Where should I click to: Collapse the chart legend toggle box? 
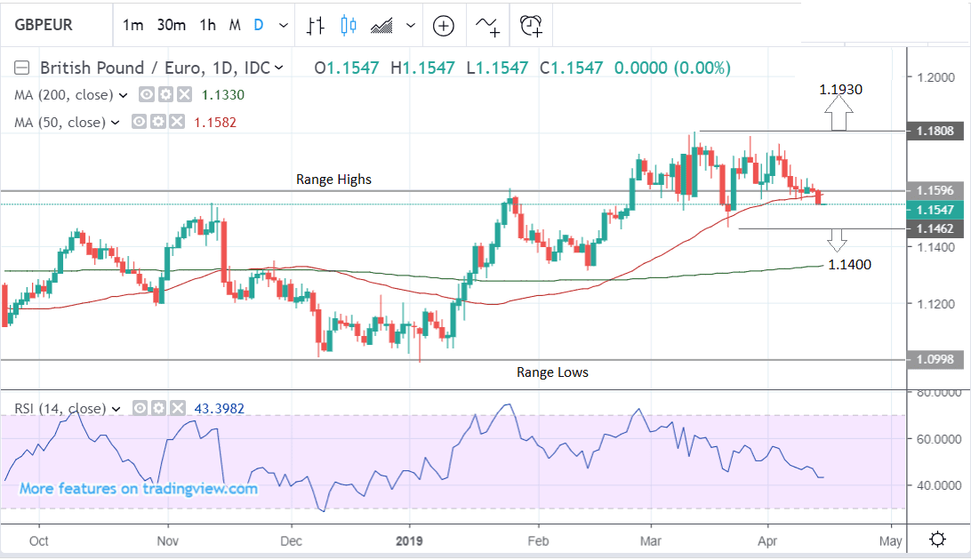click(21, 68)
